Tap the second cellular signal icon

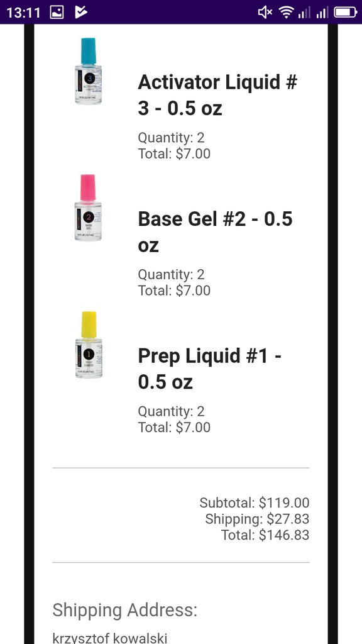coord(322,13)
